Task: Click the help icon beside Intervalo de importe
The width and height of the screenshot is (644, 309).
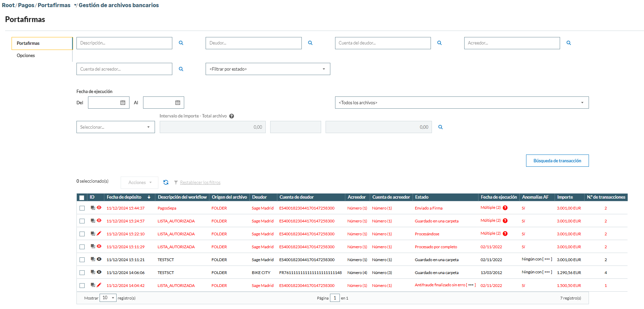Action: (x=231, y=116)
